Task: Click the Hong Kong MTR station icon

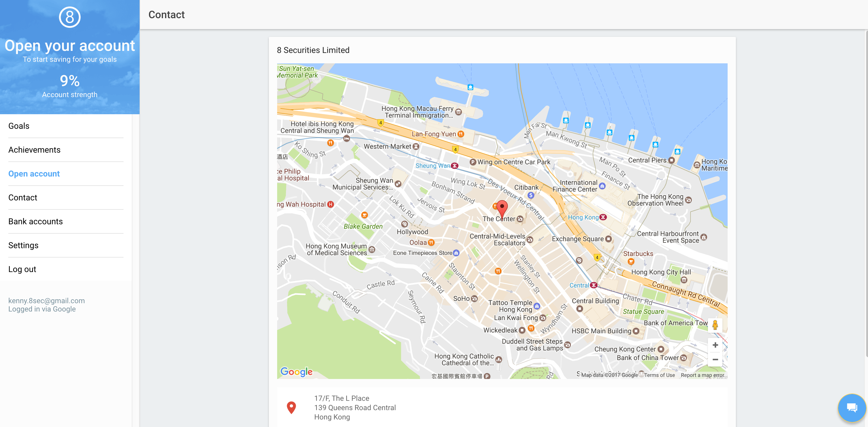Action: coord(603,217)
